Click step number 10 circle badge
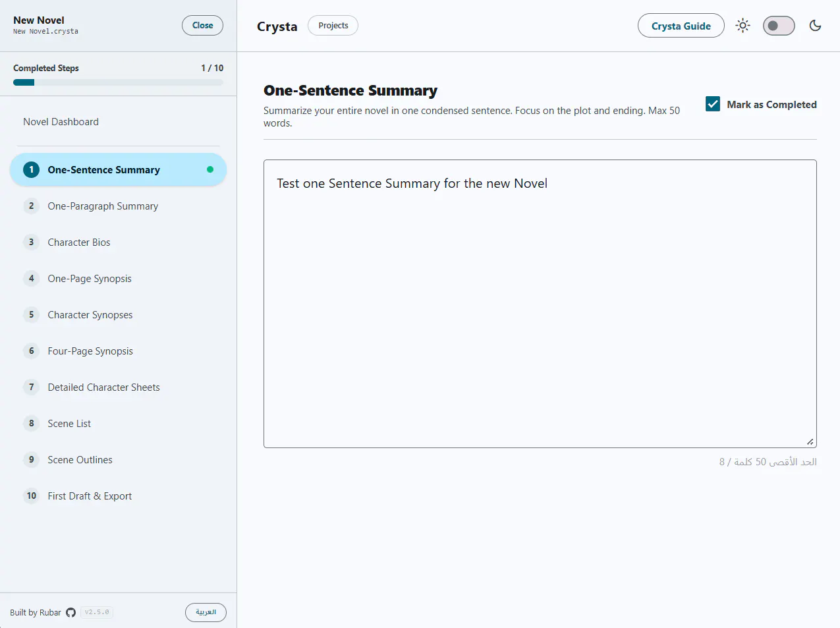 (31, 496)
